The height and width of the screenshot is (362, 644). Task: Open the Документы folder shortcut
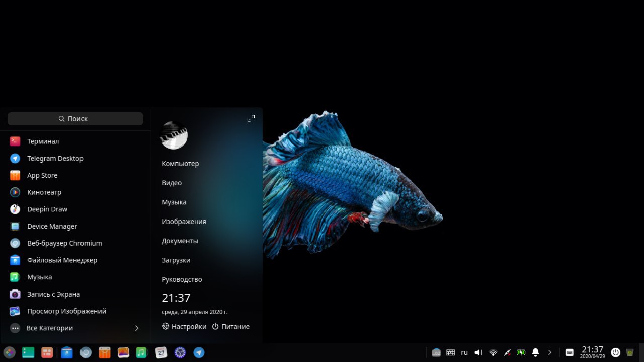coord(180,241)
